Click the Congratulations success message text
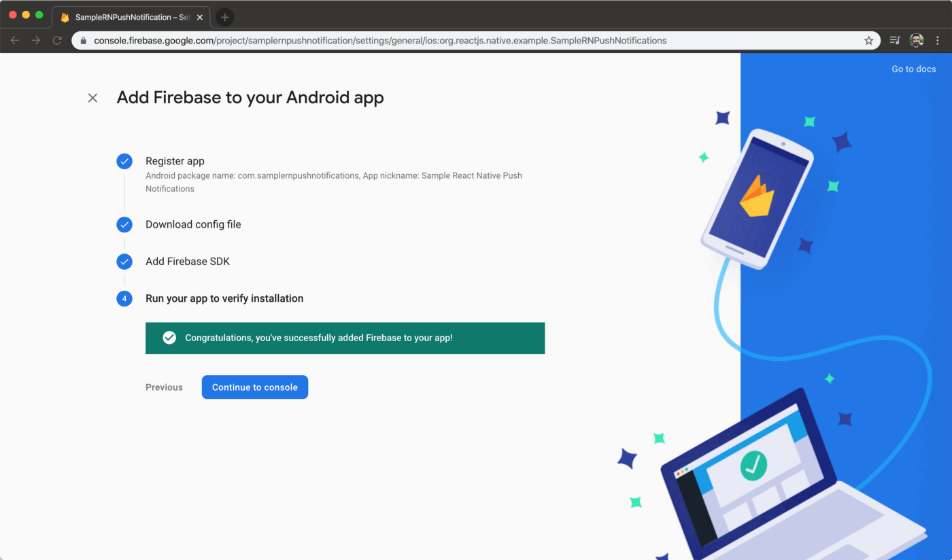 tap(319, 338)
